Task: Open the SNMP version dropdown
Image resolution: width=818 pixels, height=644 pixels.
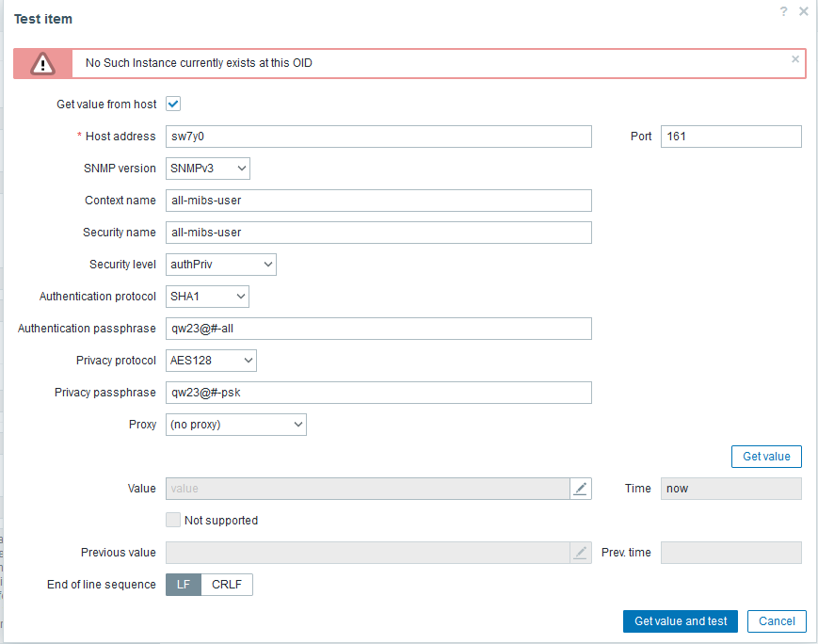Action: (x=208, y=169)
